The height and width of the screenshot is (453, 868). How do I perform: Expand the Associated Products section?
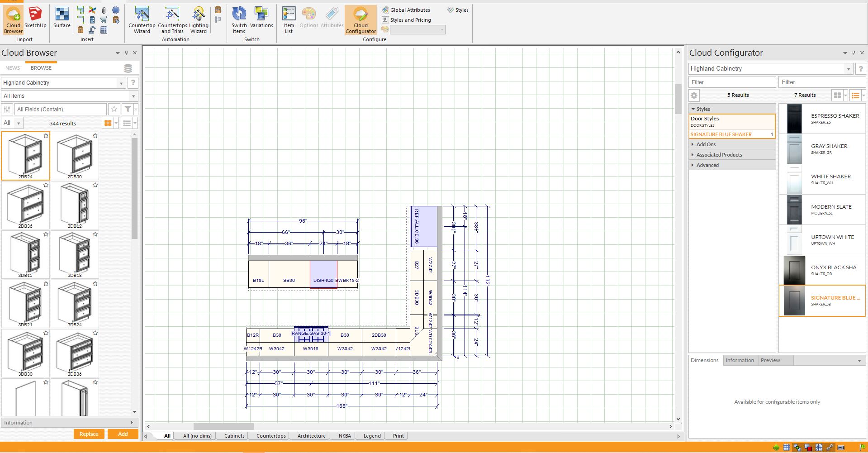click(732, 155)
